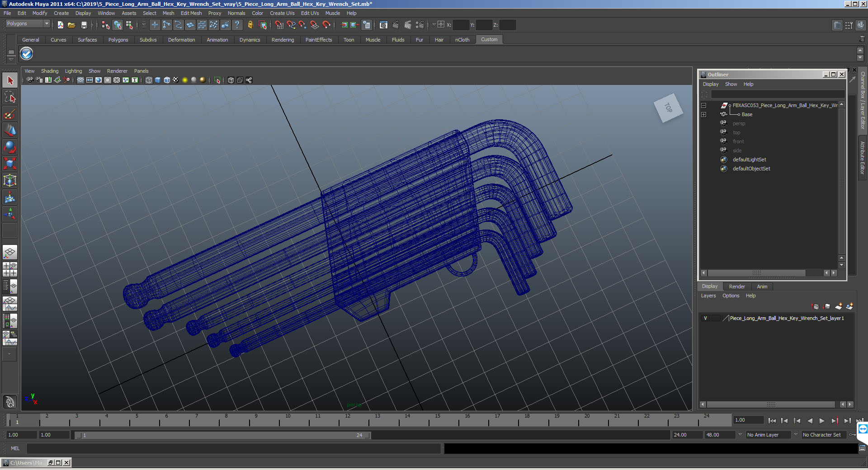Create new empty layer icon
Viewport: 868px width, 470px height.
(x=839, y=306)
